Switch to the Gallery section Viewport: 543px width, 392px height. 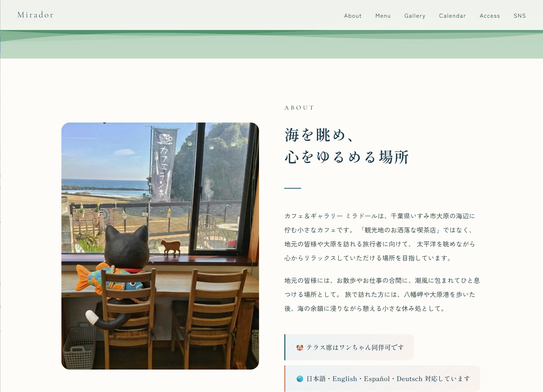tap(415, 16)
